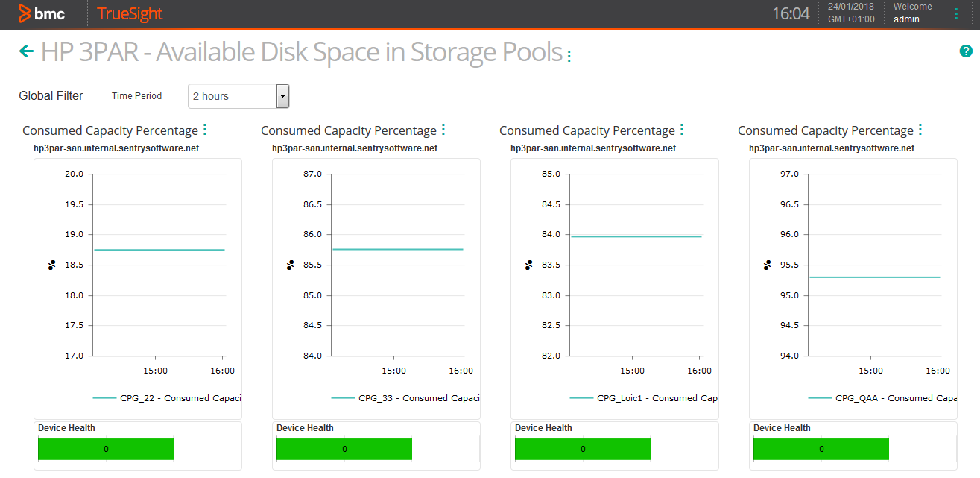Open the options menu on the CPG_Loic1 chart
980x478 pixels.
pos(683,129)
